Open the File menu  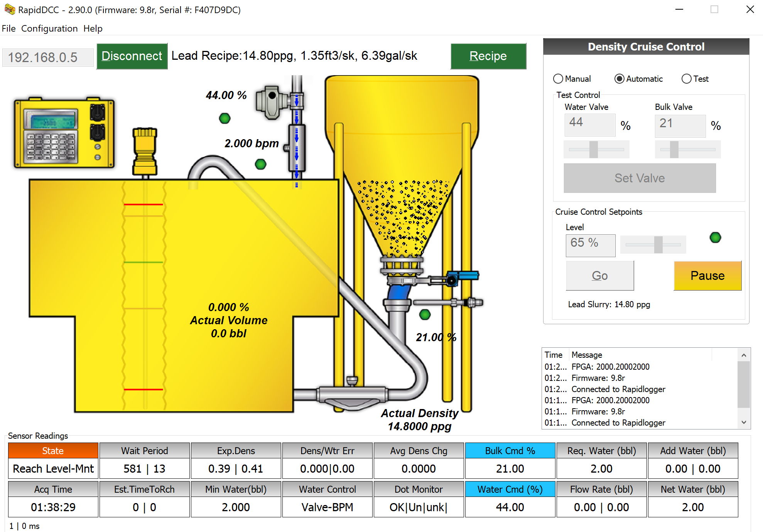(8, 29)
